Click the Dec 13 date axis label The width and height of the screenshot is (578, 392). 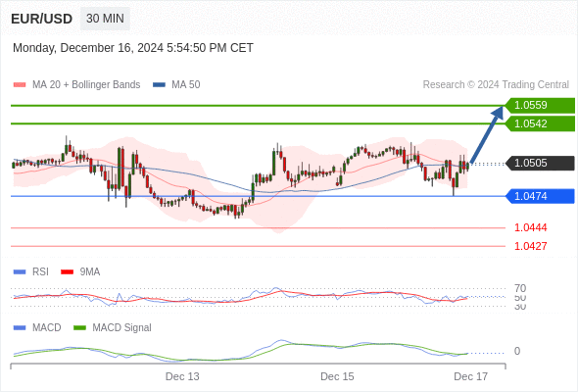(182, 376)
